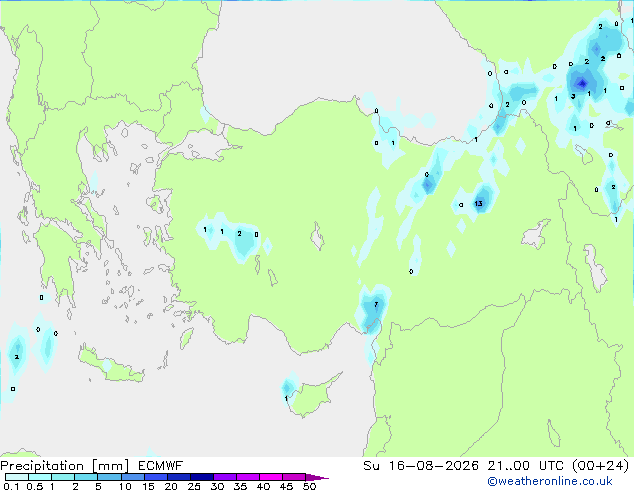634x490 pixels.
Task: Open the weatheronline.co.uk link
Action: pyautogui.click(x=550, y=481)
